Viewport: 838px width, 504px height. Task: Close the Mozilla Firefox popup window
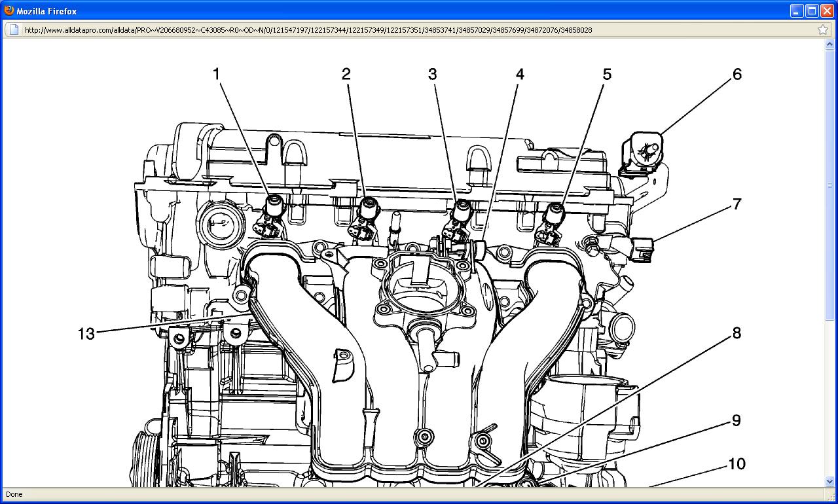pyautogui.click(x=827, y=10)
